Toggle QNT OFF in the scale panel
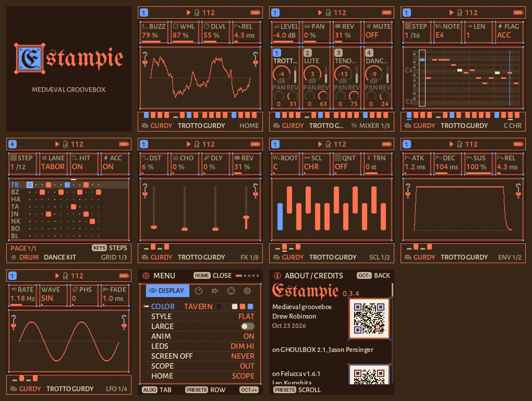 click(x=347, y=164)
